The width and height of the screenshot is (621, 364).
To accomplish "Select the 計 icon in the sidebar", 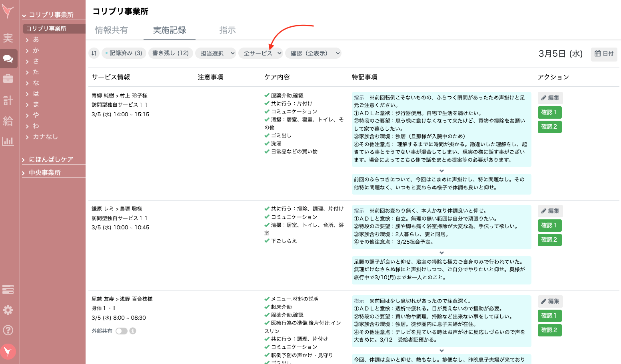I will coord(8,100).
